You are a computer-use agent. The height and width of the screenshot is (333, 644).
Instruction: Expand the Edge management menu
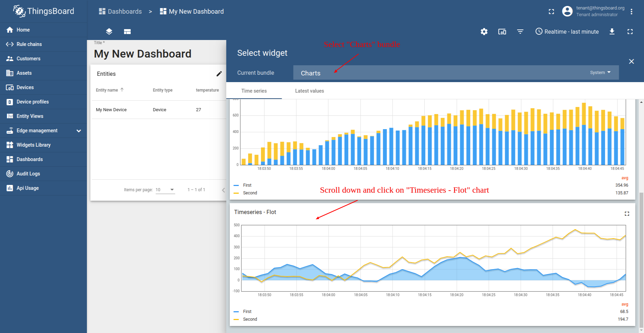[43, 131]
